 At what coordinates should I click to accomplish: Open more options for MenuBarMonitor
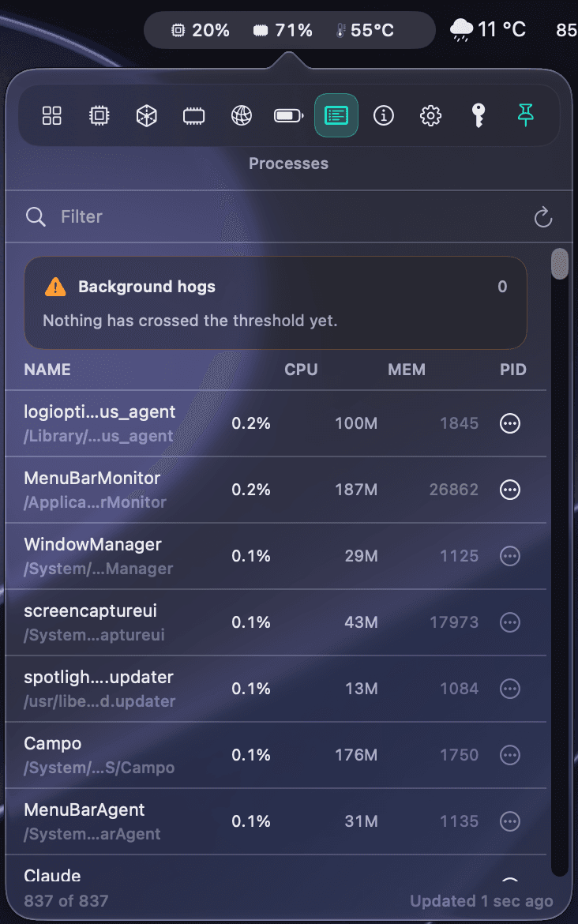tap(509, 490)
